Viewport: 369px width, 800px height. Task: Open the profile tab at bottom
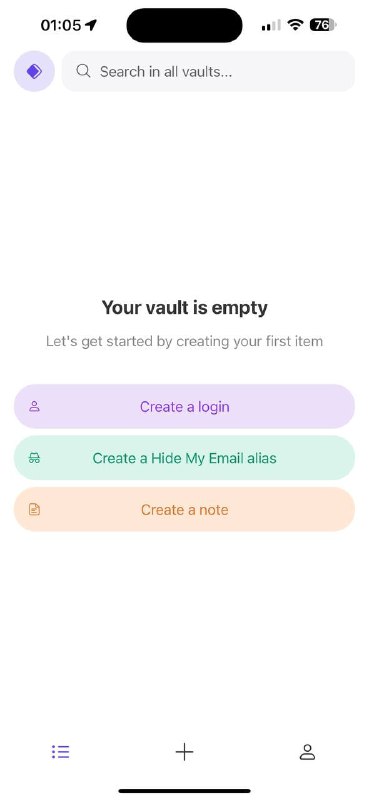(x=307, y=752)
